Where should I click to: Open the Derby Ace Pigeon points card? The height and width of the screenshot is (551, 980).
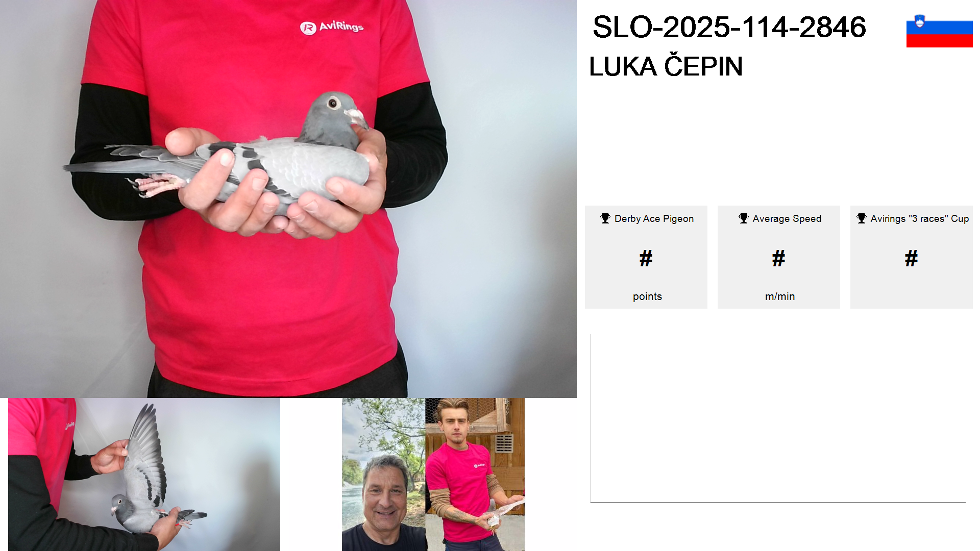646,257
